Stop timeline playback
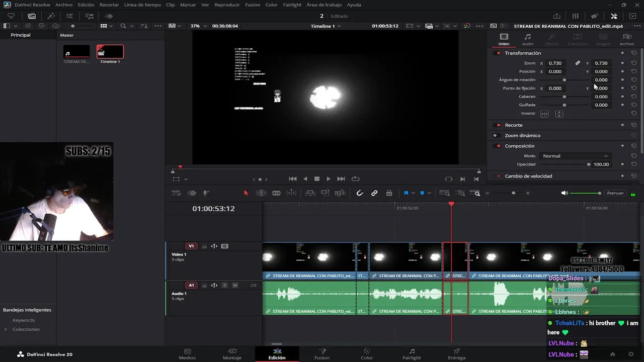 coord(317,179)
